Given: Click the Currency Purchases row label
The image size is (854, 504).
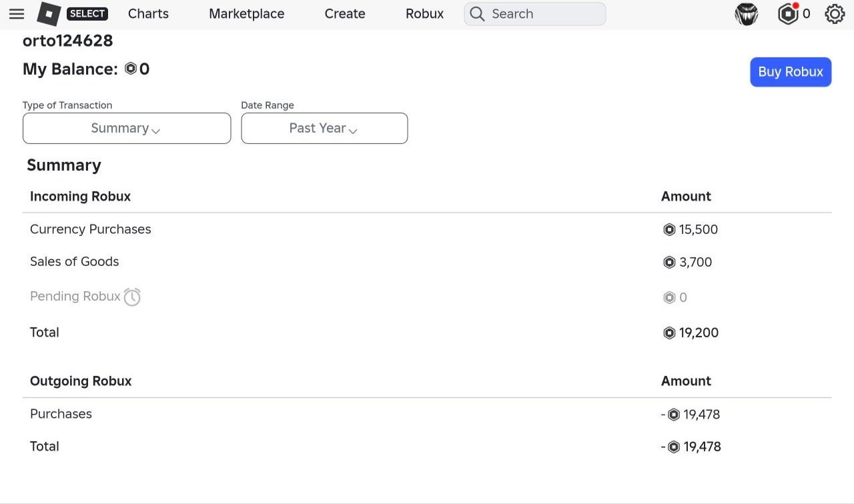Looking at the screenshot, I should [91, 229].
